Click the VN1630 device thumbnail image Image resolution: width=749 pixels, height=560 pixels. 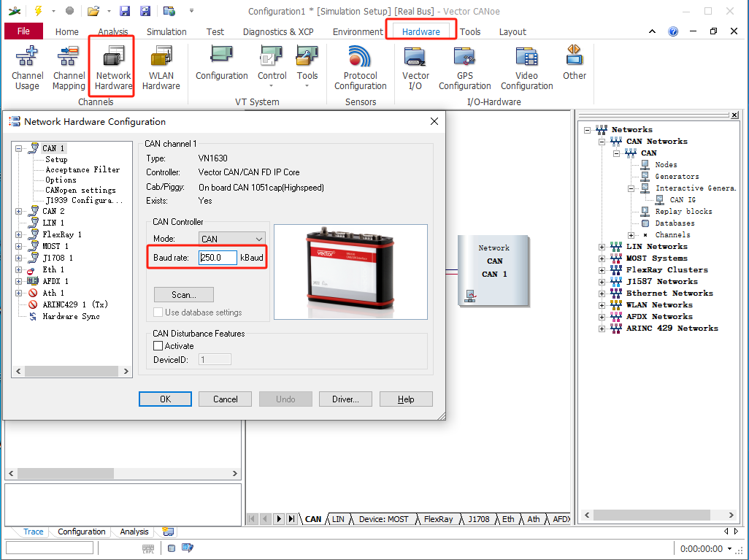tap(350, 272)
